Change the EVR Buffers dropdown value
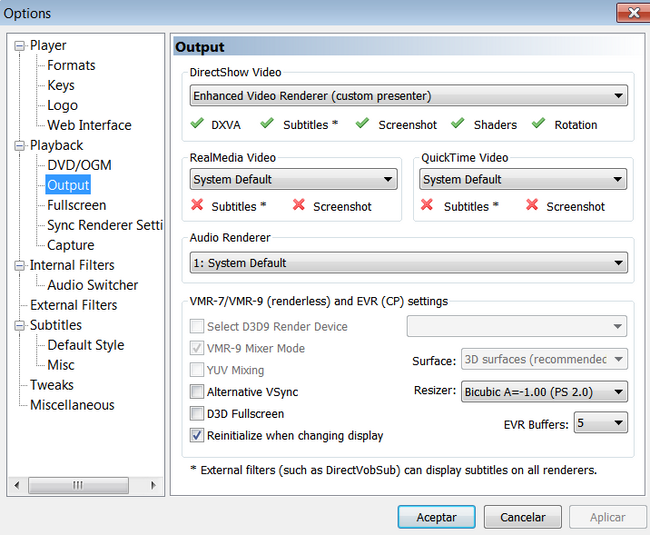This screenshot has width=650, height=535. tap(600, 423)
